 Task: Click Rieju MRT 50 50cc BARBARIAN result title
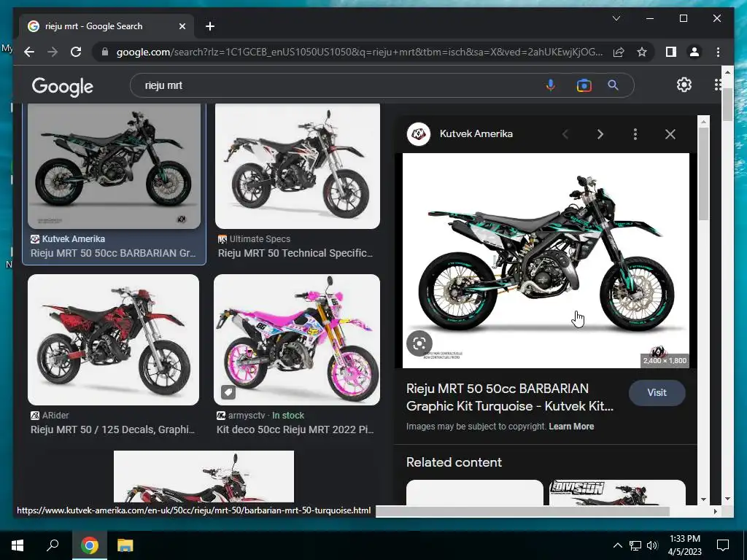[x=113, y=253]
